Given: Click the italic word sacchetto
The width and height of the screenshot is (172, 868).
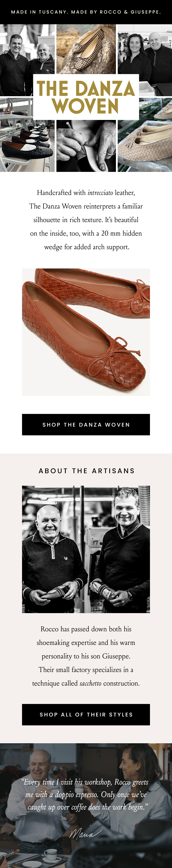Looking at the screenshot, I should 90,683.
